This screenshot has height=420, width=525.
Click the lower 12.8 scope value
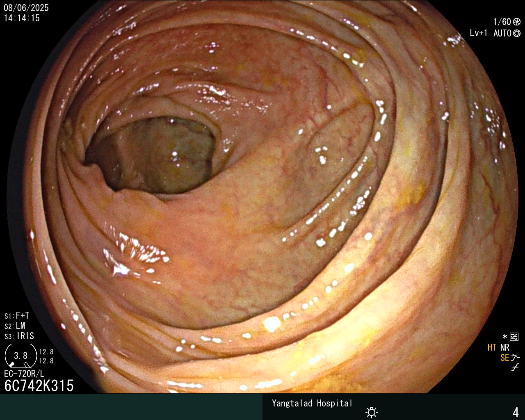click(x=46, y=361)
